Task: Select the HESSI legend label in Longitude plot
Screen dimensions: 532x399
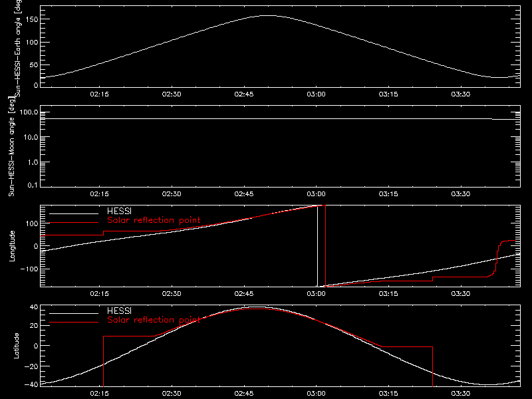Action: pyautogui.click(x=119, y=211)
